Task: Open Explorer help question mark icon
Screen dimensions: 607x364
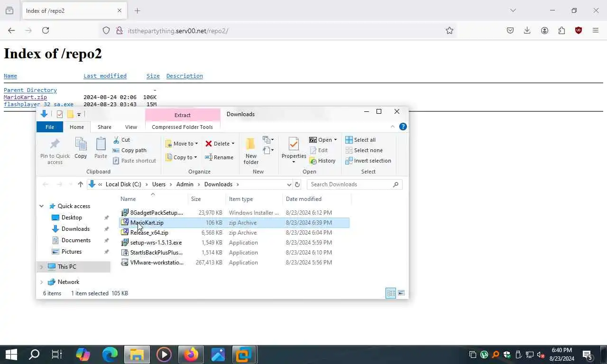Action: click(403, 127)
